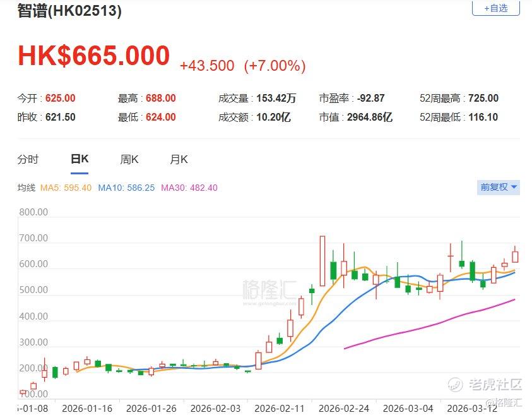Image resolution: width=532 pixels, height=415 pixels.
Task: Click the percent change (+7.00%)
Action: (275, 66)
